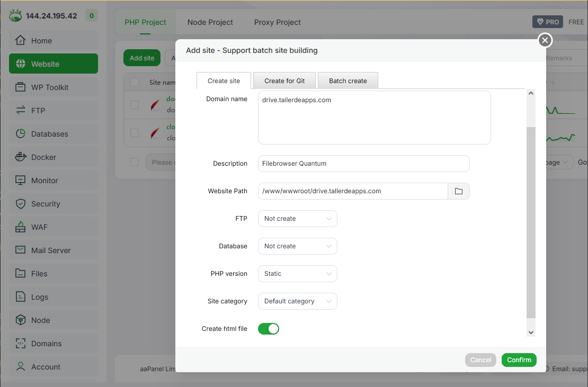This screenshot has width=588, height=387.
Task: Check the select-all sites checkbox in header
Action: coord(135,82)
